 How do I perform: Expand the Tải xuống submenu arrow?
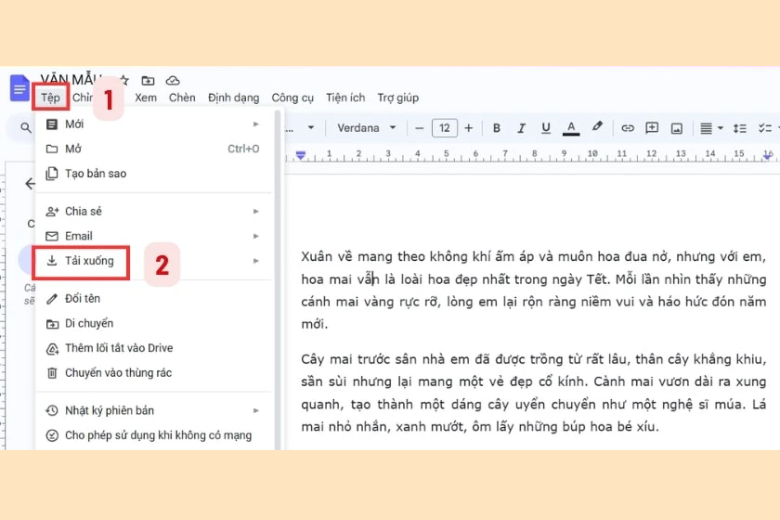[x=256, y=261]
